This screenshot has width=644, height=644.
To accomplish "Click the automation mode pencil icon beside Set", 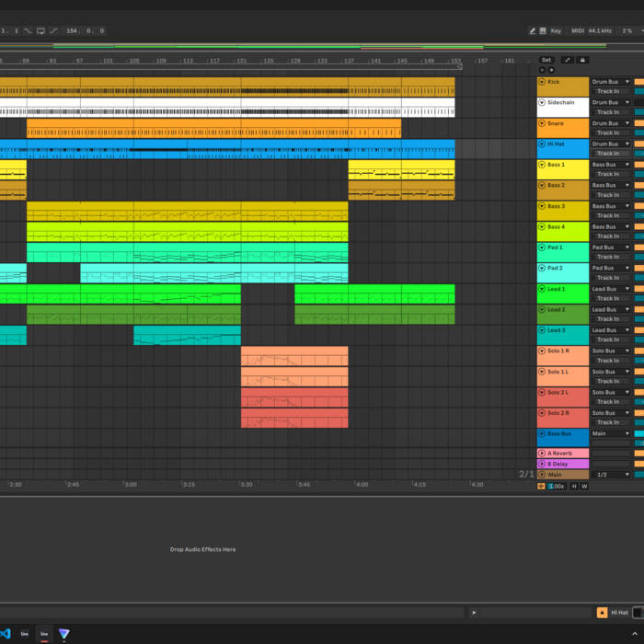I will click(567, 60).
